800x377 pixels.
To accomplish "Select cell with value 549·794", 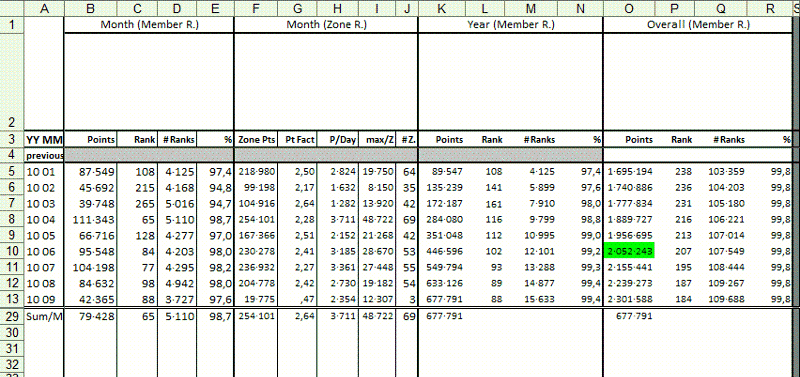I will pos(442,267).
